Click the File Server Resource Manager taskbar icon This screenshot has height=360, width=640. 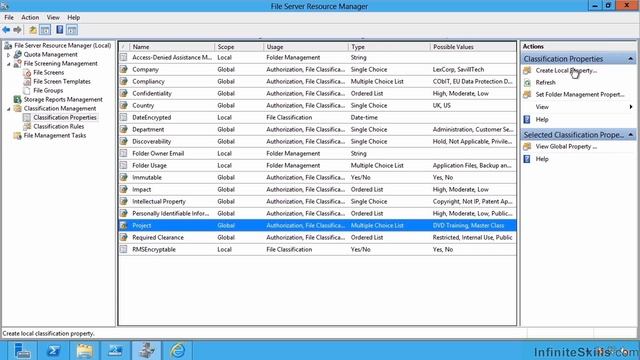click(x=147, y=350)
